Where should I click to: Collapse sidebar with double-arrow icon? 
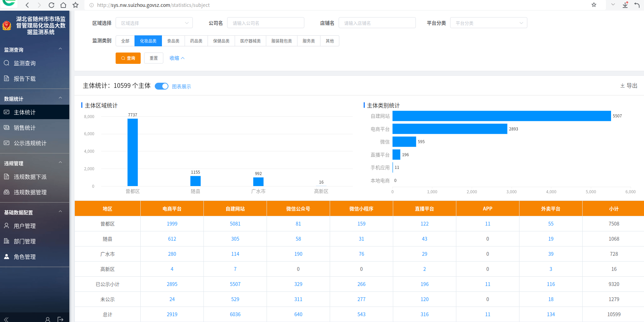(6, 319)
